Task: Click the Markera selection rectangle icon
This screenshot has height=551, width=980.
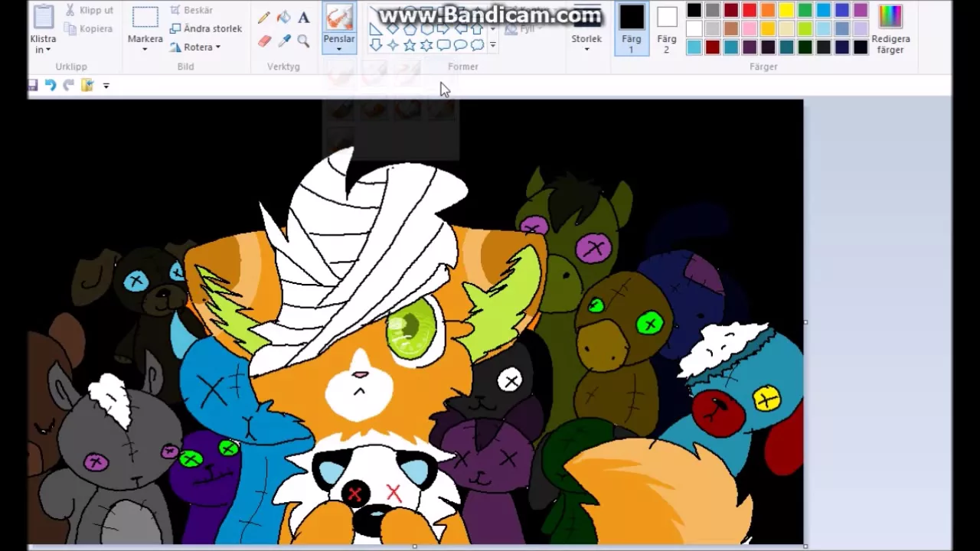Action: pyautogui.click(x=145, y=18)
